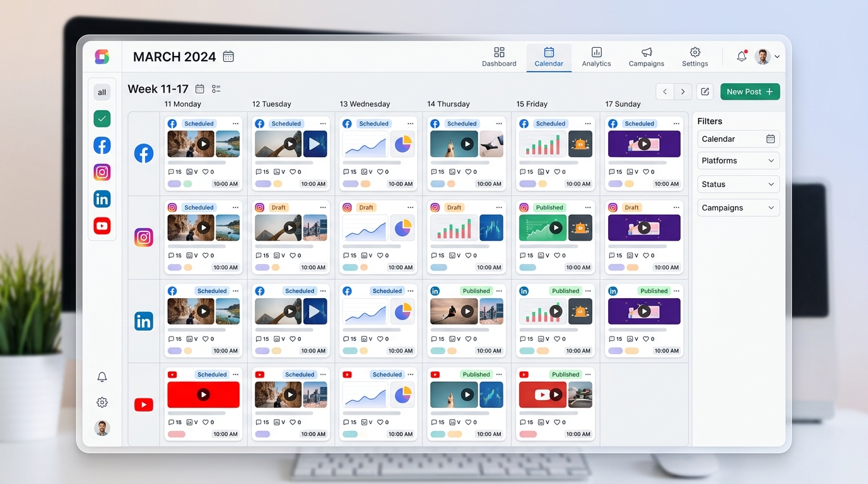Go to the Campaigns tab
This screenshot has height=484, width=868.
pos(647,57)
